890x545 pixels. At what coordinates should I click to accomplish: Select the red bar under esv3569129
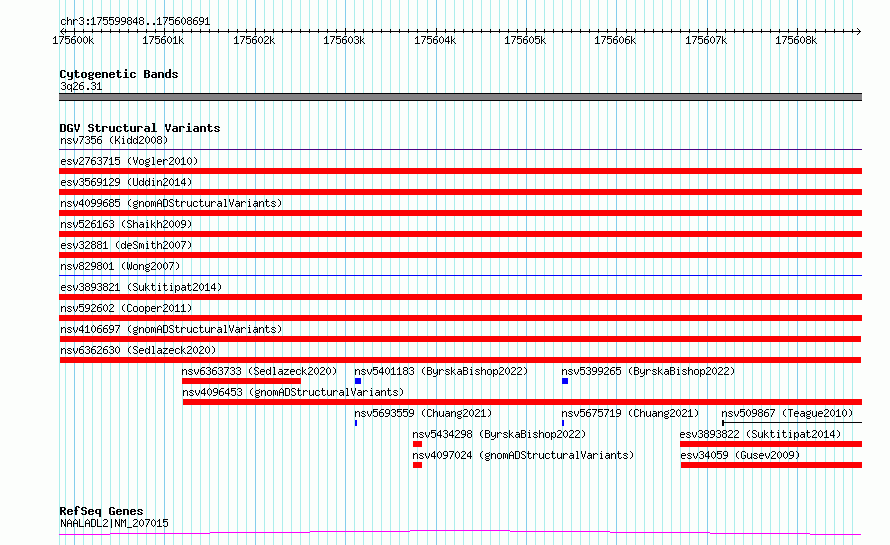click(460, 192)
